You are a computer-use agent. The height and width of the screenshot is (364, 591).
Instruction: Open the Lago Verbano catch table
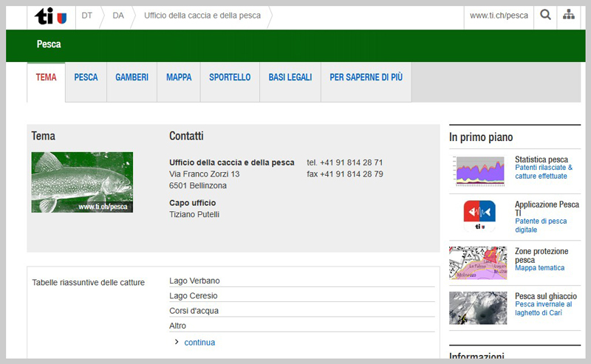(194, 281)
